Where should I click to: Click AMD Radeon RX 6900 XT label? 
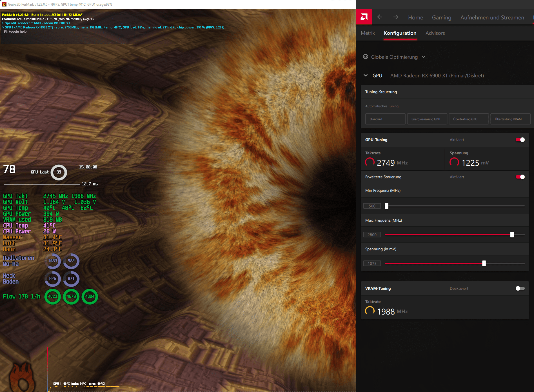tap(437, 75)
